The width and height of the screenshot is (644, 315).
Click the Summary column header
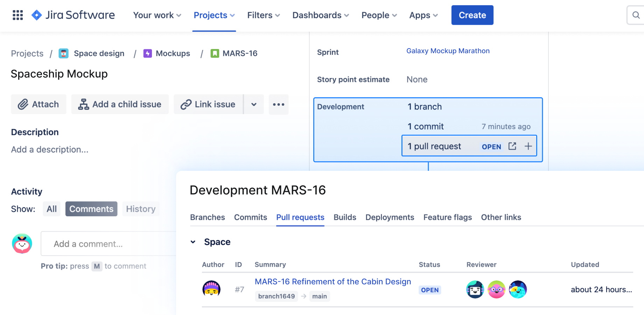pyautogui.click(x=270, y=265)
